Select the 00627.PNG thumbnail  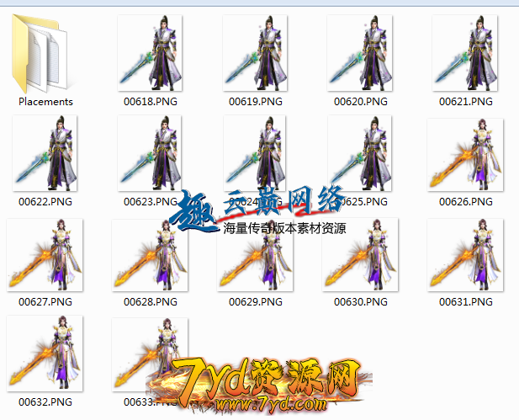(x=45, y=255)
